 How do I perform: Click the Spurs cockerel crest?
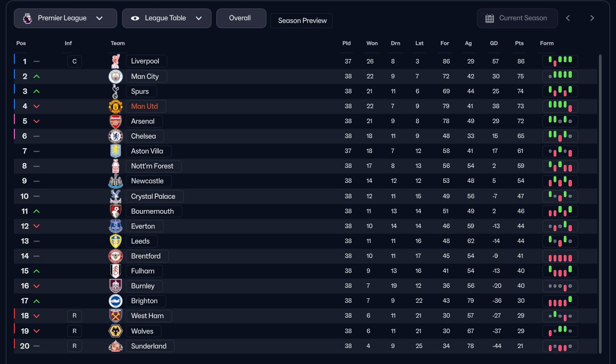coord(116,91)
